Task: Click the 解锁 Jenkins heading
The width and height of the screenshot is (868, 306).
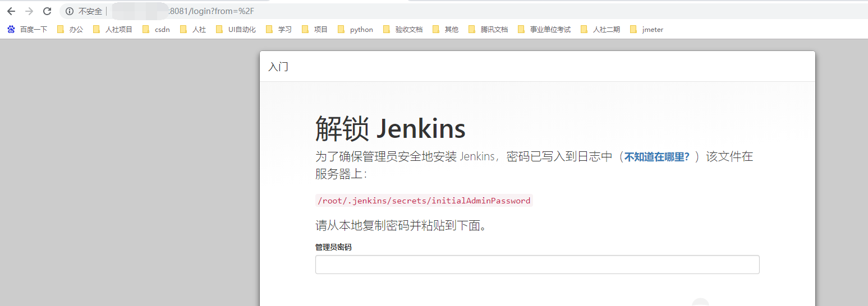Action: [x=390, y=129]
